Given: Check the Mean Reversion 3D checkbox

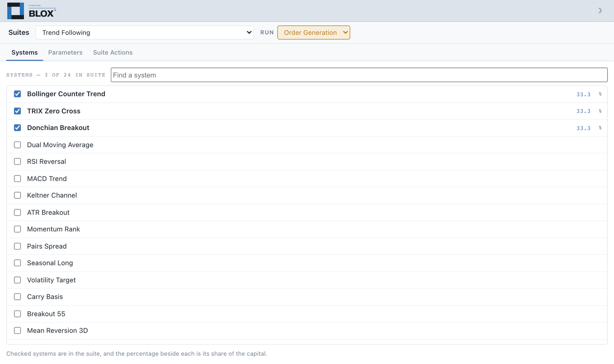Looking at the screenshot, I should point(18,330).
